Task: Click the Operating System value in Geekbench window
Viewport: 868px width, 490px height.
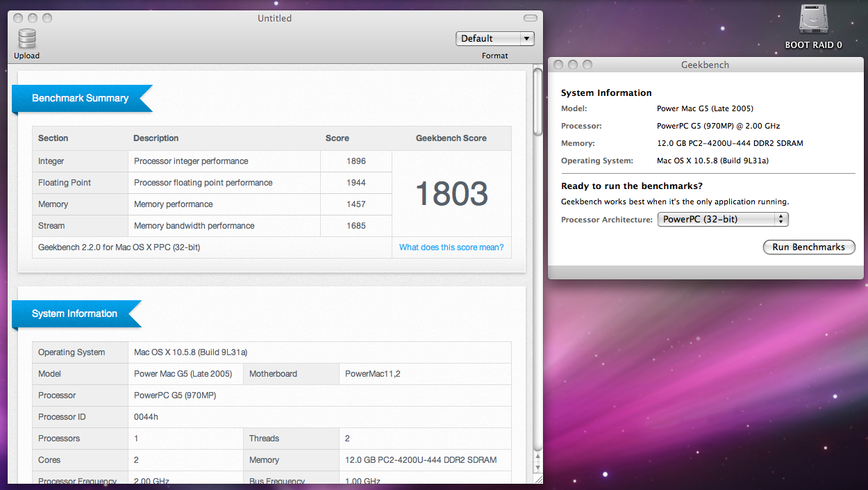Action: coord(712,161)
